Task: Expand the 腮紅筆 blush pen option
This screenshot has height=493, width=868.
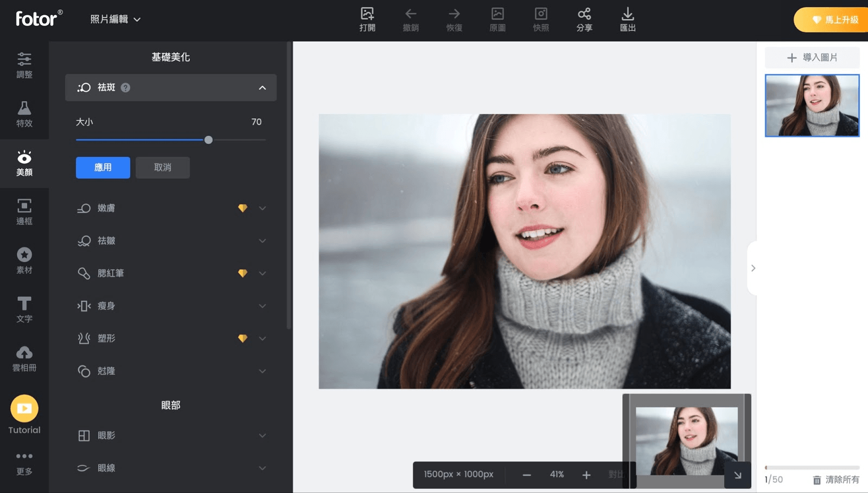Action: tap(263, 273)
